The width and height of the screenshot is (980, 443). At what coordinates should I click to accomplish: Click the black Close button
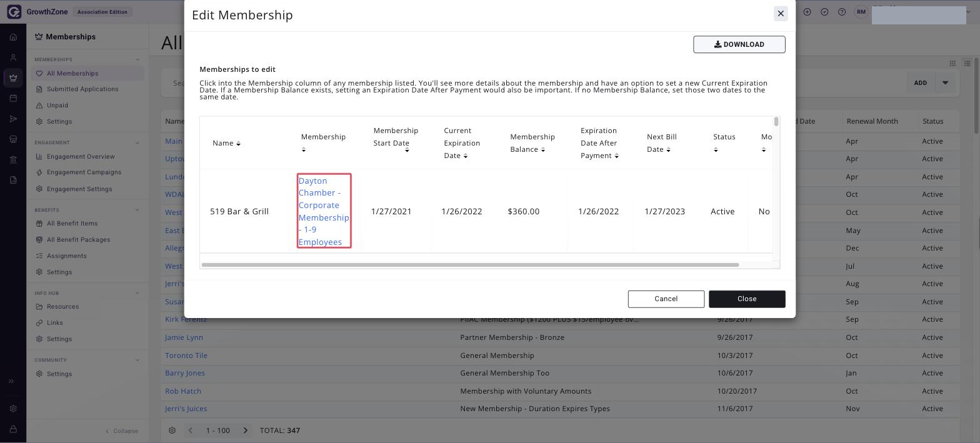747,299
